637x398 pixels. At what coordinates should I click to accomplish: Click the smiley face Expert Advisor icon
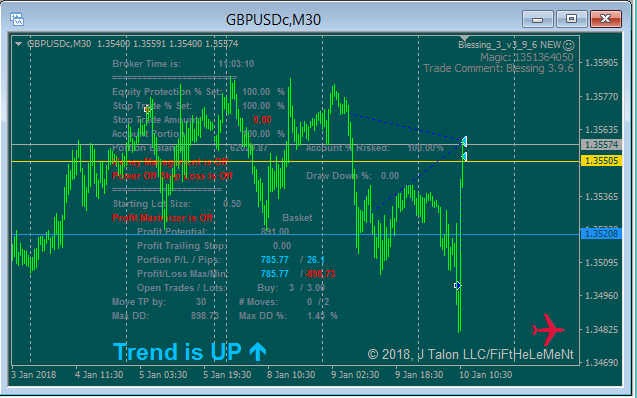(x=569, y=45)
